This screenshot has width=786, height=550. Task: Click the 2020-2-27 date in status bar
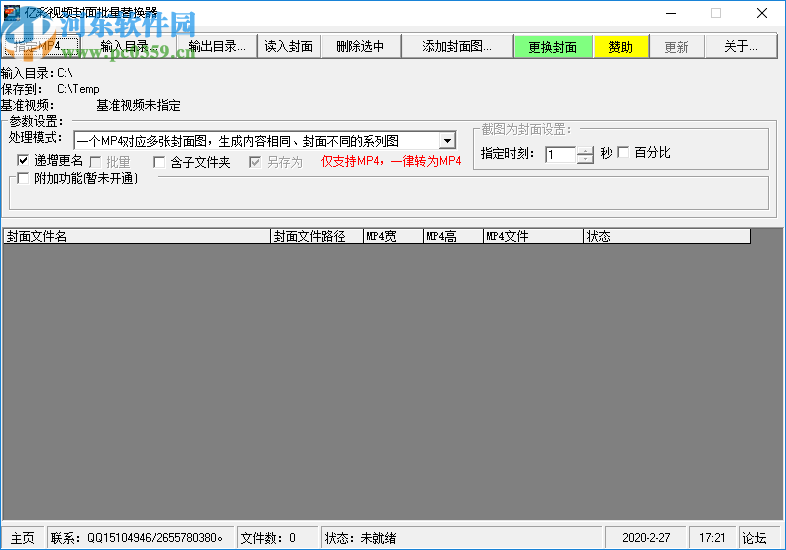tap(646, 538)
